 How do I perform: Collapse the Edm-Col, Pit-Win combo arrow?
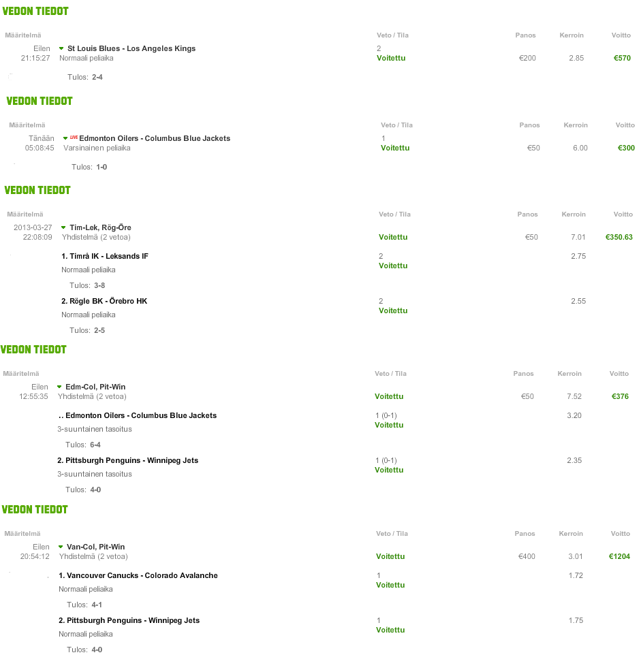[x=59, y=387]
